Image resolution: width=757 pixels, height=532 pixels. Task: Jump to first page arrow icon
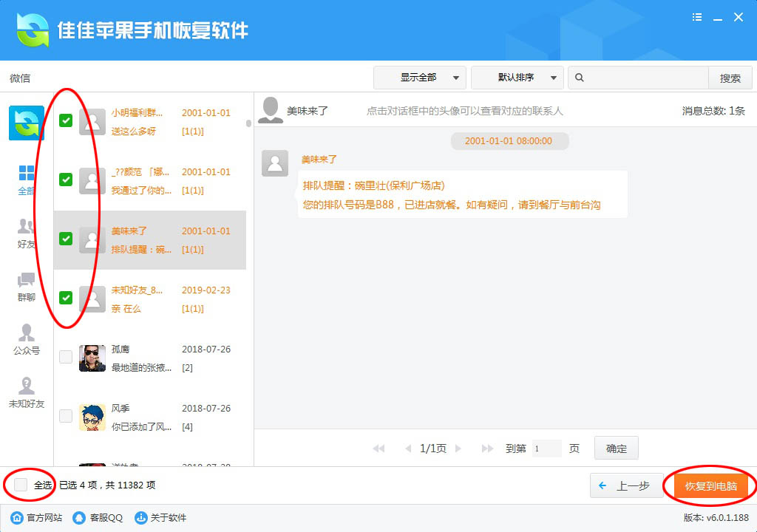pos(379,449)
